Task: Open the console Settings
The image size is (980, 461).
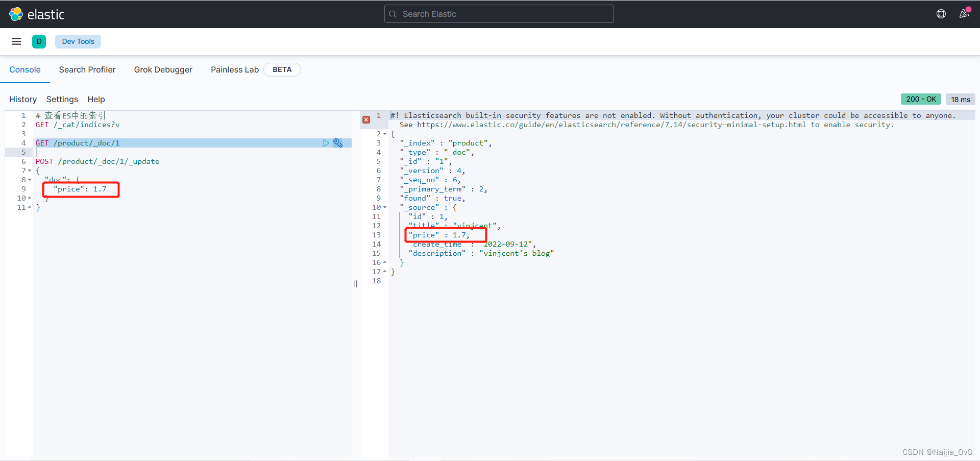Action: click(x=62, y=99)
